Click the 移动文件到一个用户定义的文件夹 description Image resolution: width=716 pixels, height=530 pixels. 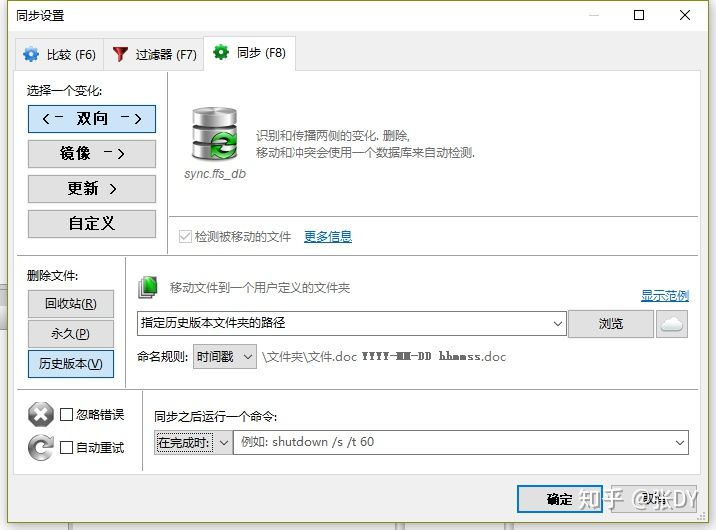pyautogui.click(x=260, y=288)
